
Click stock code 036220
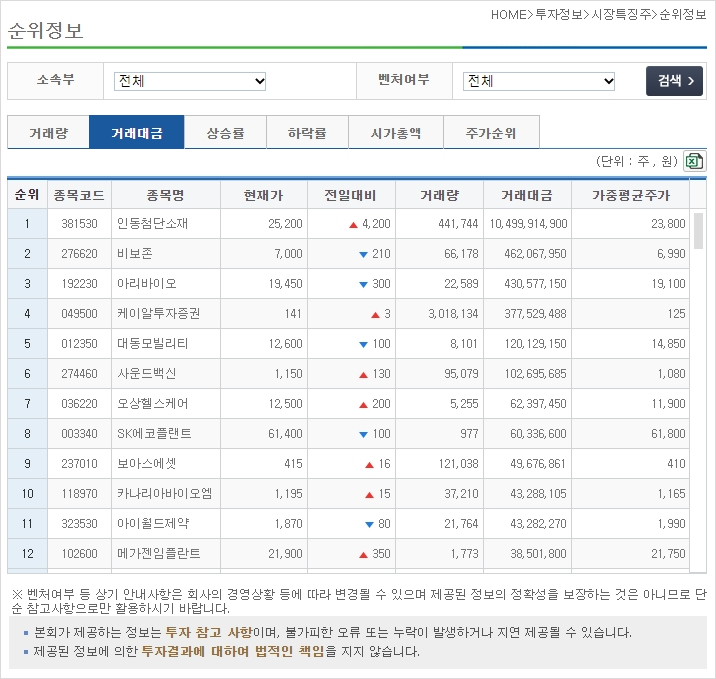click(79, 404)
